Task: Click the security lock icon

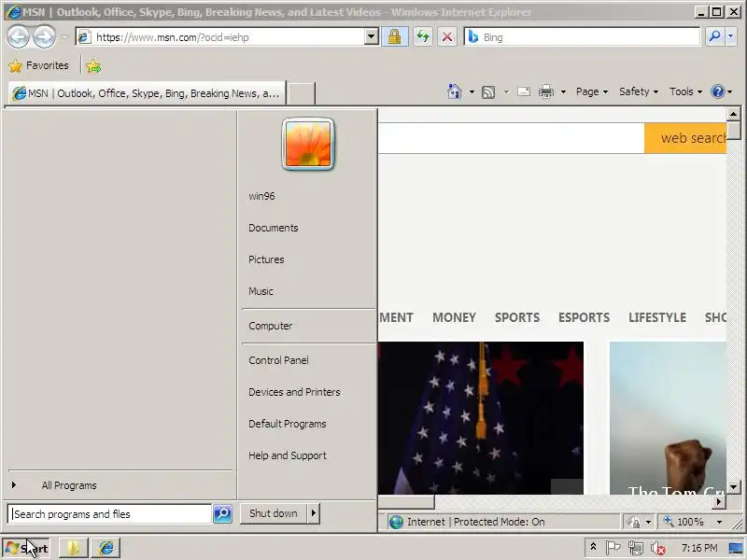Action: (394, 36)
